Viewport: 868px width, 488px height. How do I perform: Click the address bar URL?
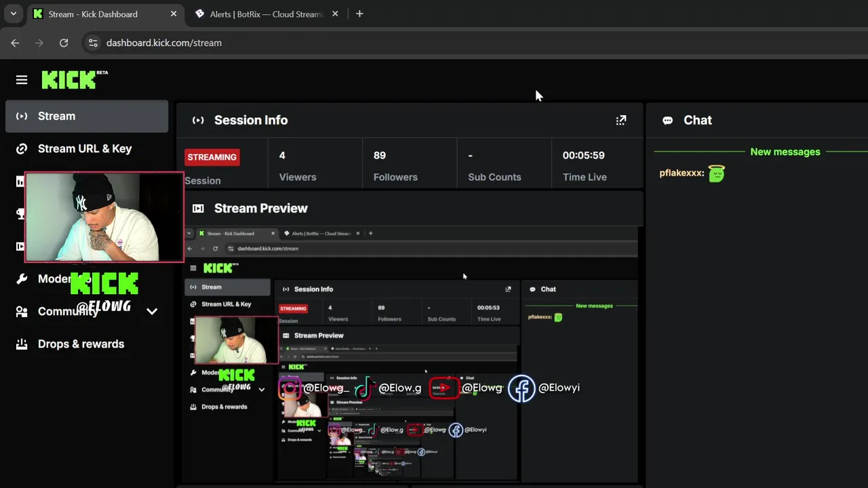(x=164, y=43)
